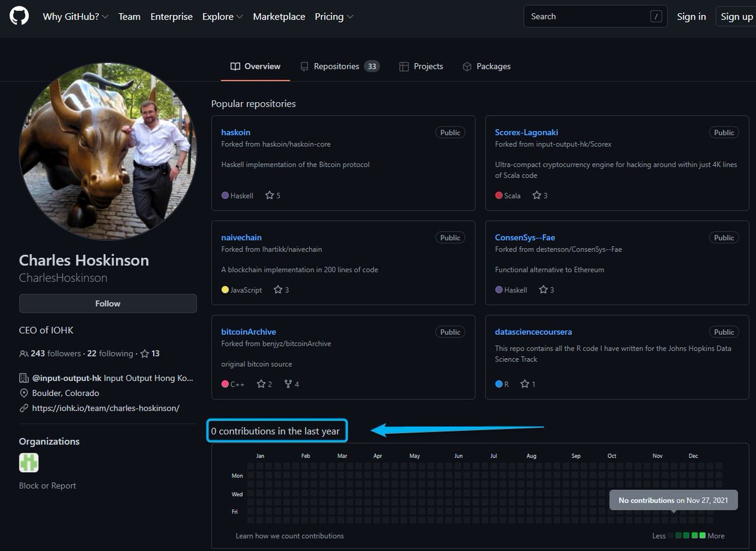This screenshot has height=551, width=756.
Task: Go to Marketplace
Action: coord(279,16)
